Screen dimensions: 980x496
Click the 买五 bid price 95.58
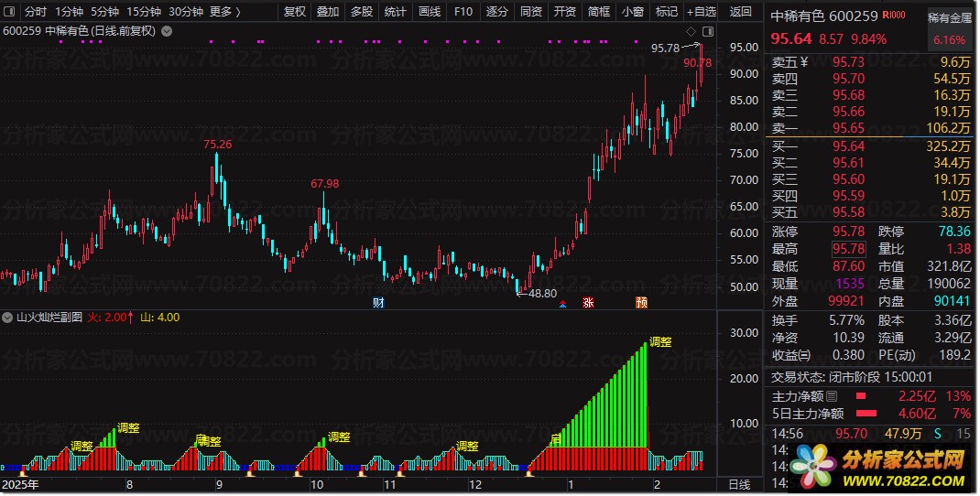pos(848,212)
